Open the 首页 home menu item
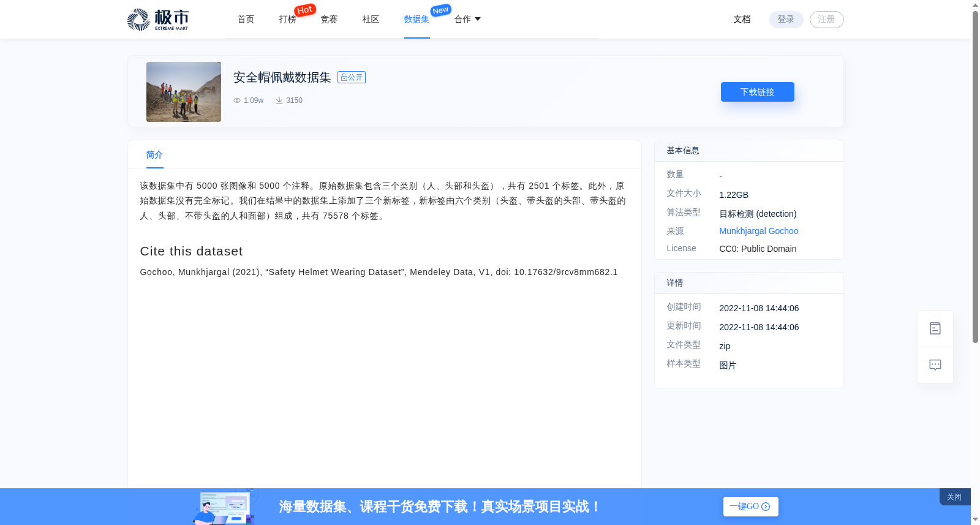980x525 pixels. point(246,20)
